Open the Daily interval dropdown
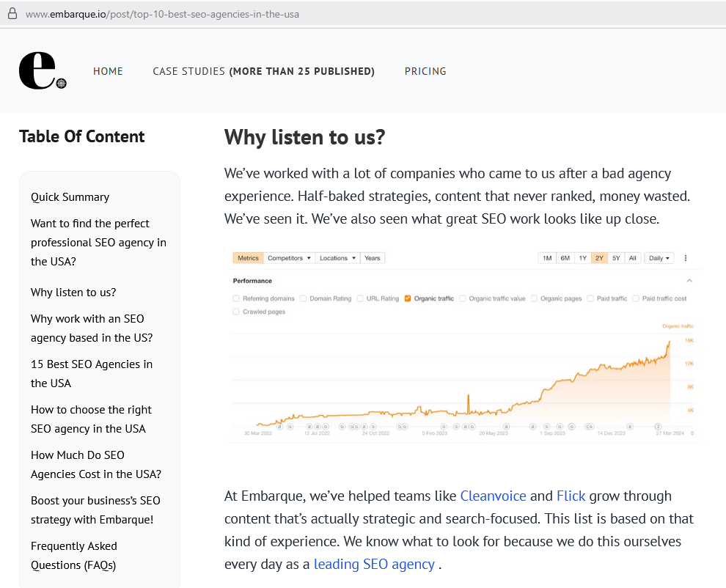This screenshot has width=726, height=588. 659,258
